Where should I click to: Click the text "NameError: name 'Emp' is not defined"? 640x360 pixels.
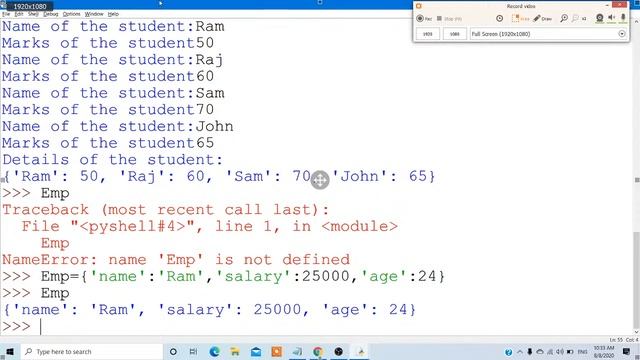click(176, 260)
